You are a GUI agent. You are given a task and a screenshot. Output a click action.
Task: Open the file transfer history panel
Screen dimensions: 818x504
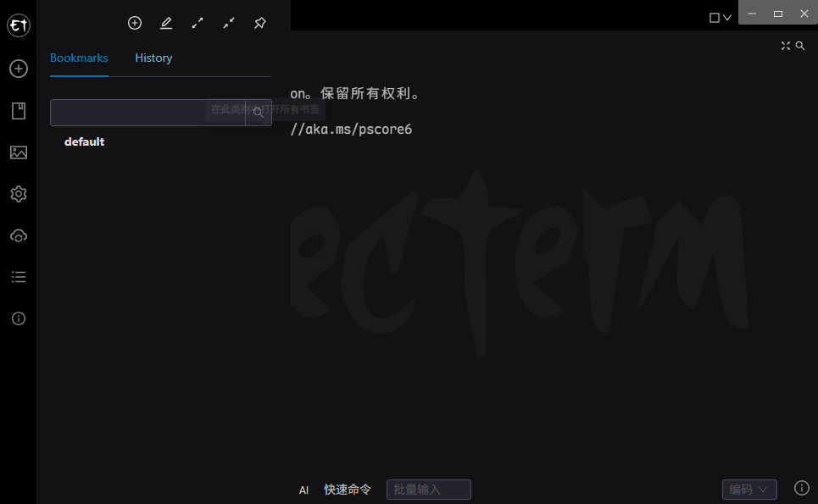(x=18, y=152)
